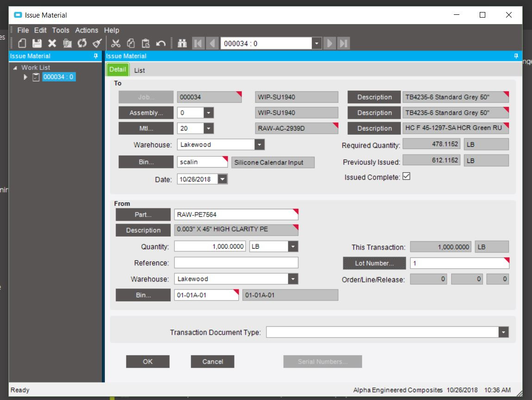Go to previous record arrow

212,44
